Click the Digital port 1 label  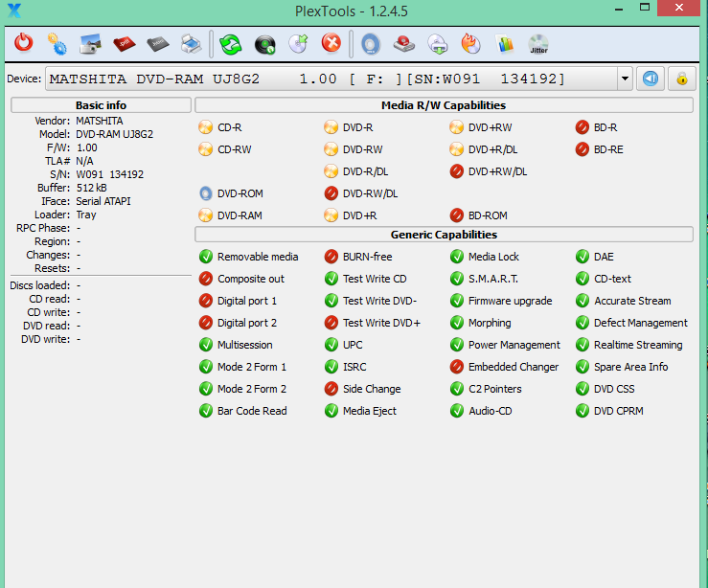[247, 301]
